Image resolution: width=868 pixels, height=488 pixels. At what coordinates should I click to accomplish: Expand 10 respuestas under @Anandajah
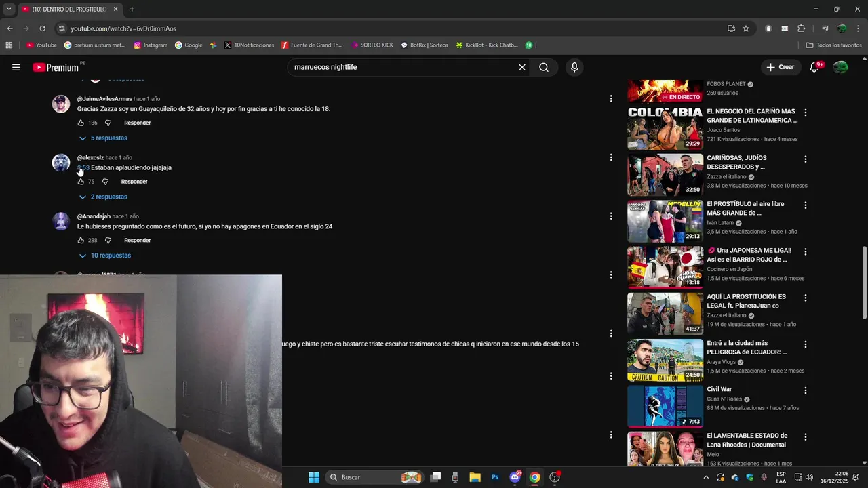pyautogui.click(x=104, y=256)
